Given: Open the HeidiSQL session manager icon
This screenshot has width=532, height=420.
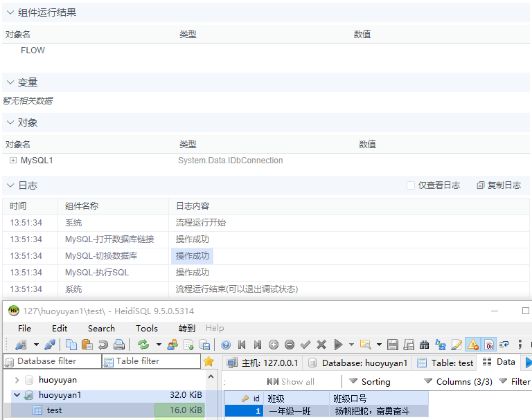Looking at the screenshot, I should [21, 345].
